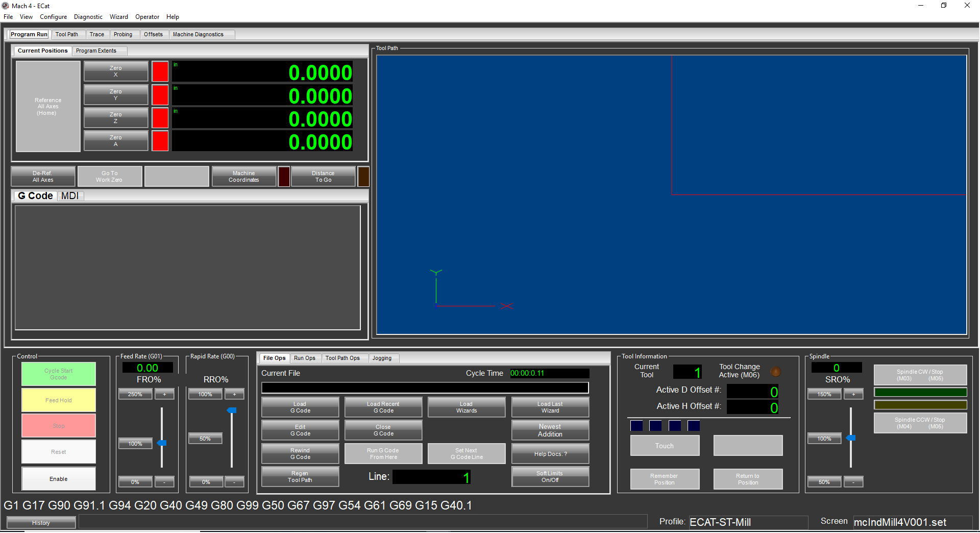This screenshot has width=980, height=533.
Task: Open the Configure menu
Action: coord(53,17)
